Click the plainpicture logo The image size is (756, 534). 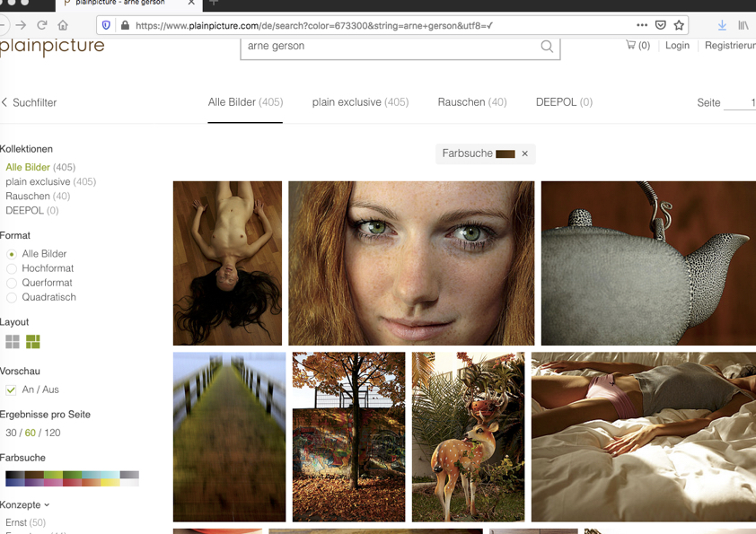[x=52, y=46]
